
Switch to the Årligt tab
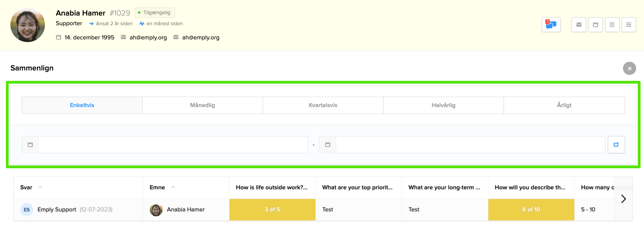point(564,105)
